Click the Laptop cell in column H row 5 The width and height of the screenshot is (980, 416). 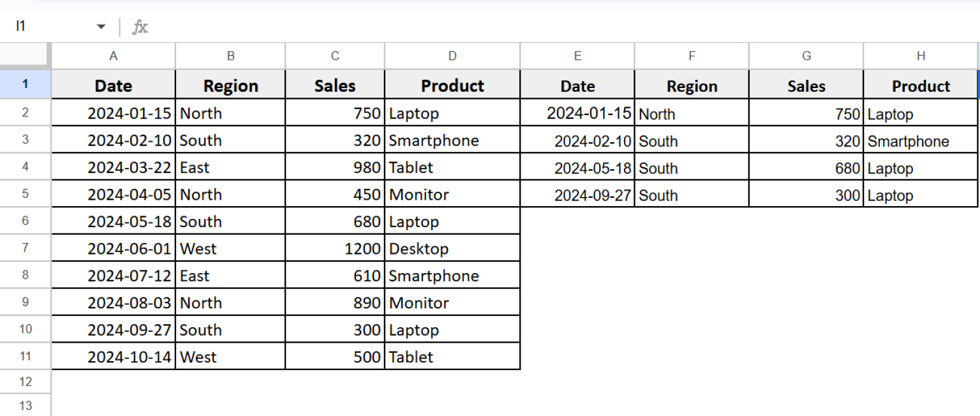(x=921, y=195)
